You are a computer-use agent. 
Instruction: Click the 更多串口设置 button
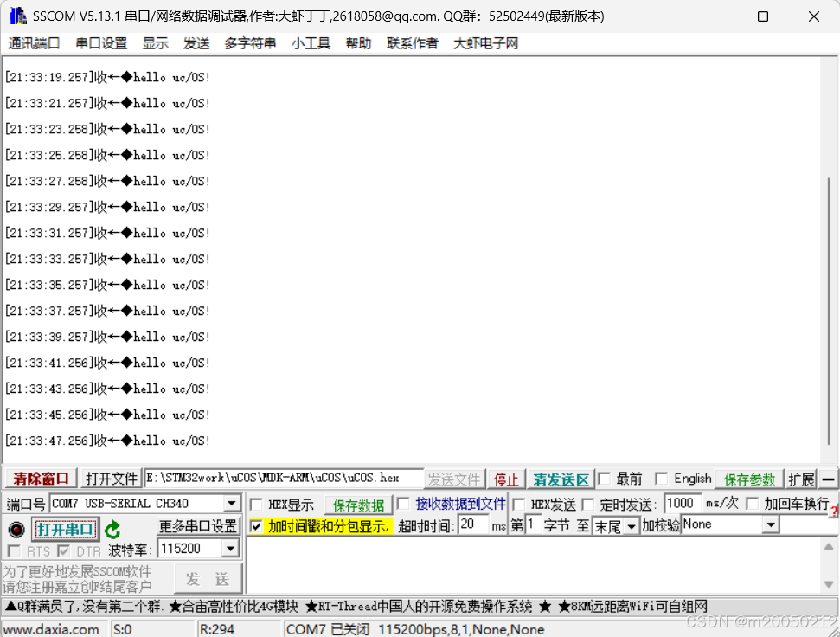point(198,526)
